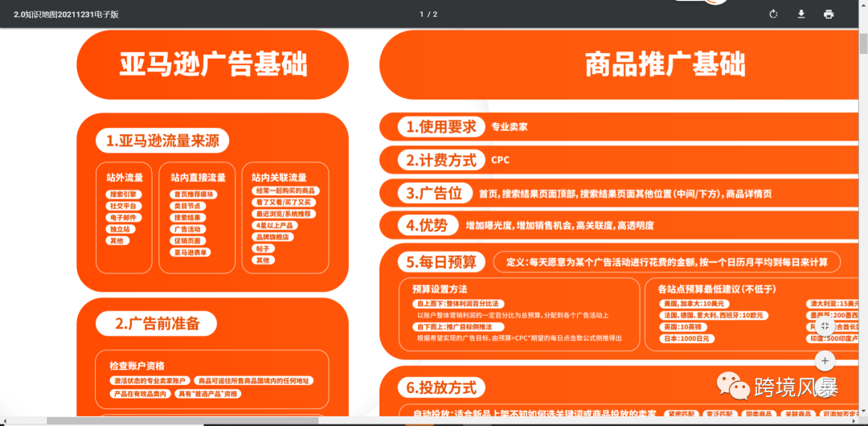Click the 1.亚马逊流量来源 label
The height and width of the screenshot is (426, 868).
[162, 141]
